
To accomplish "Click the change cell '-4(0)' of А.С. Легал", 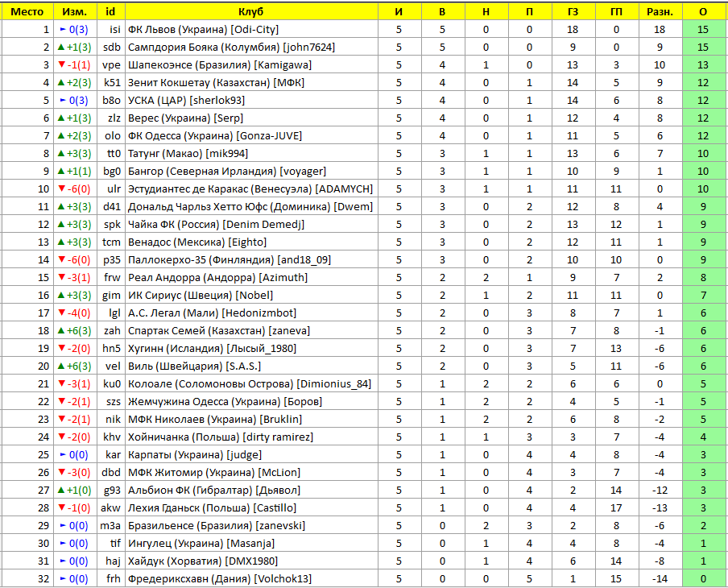I will coord(75,313).
